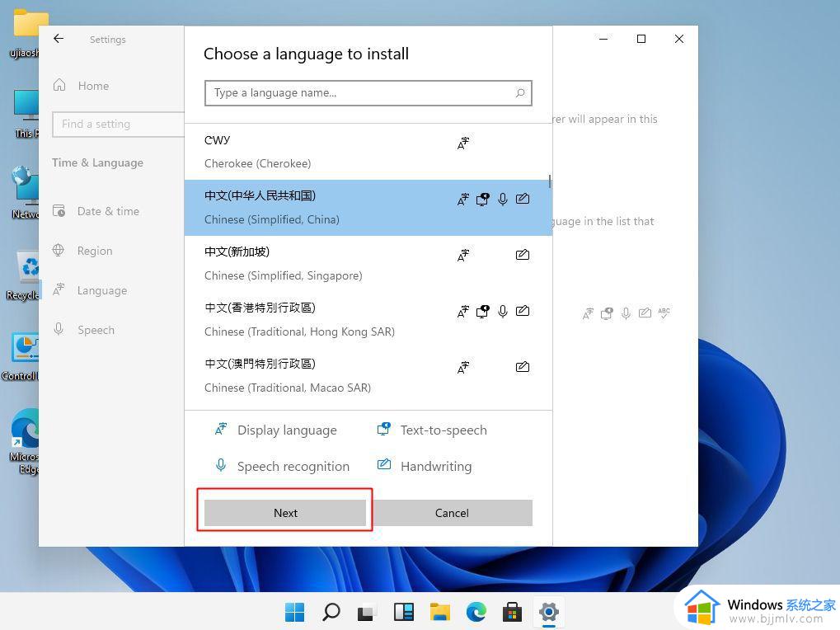Click the Display language legend icon

(221, 429)
